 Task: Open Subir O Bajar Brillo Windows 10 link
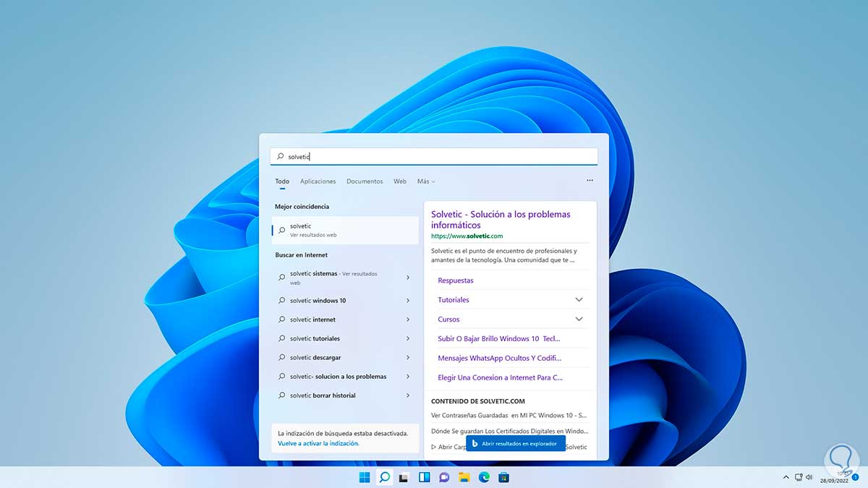click(499, 338)
